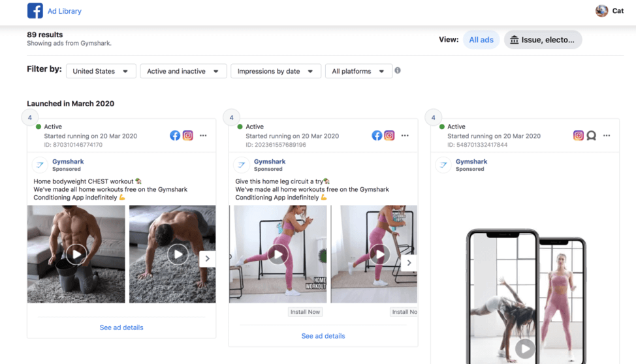
Task: Select ID 548701332417844 text
Action: [477, 145]
